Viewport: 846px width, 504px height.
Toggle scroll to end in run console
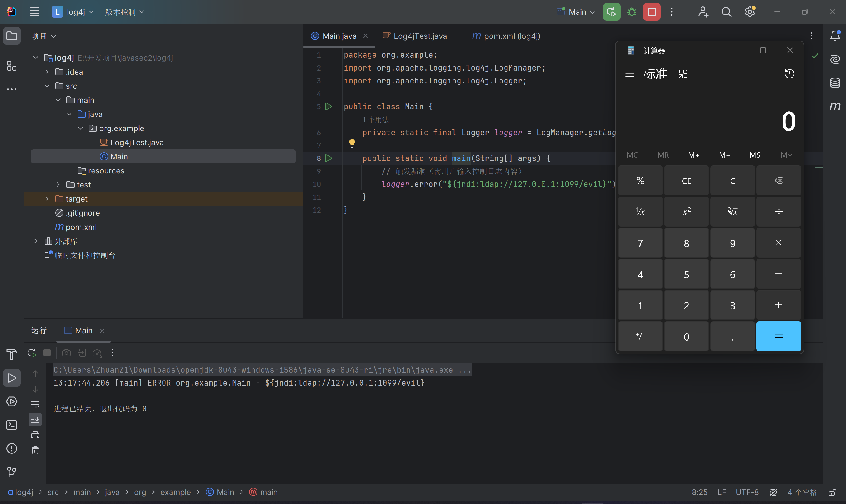[35, 420]
